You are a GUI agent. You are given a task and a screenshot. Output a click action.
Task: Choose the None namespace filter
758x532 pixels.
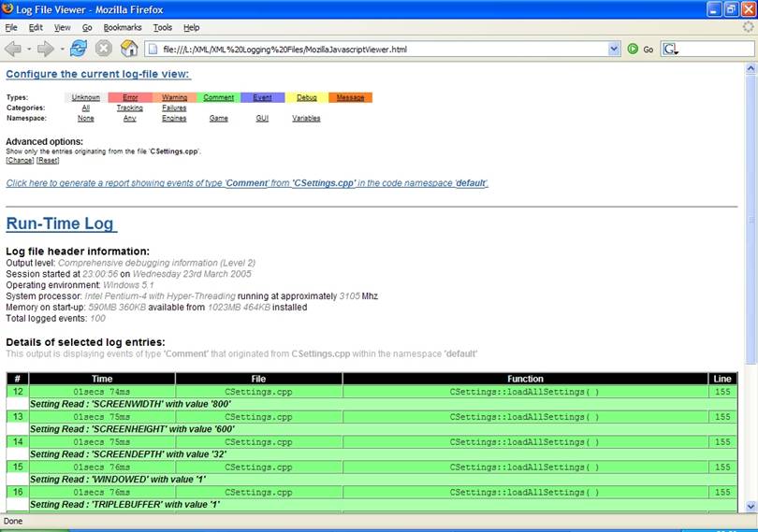tap(86, 119)
